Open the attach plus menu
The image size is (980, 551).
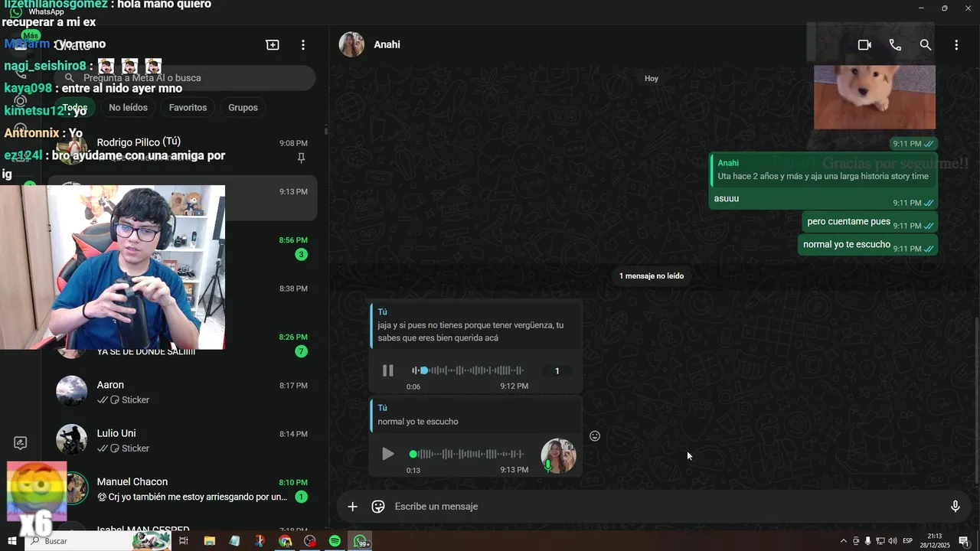pyautogui.click(x=352, y=507)
